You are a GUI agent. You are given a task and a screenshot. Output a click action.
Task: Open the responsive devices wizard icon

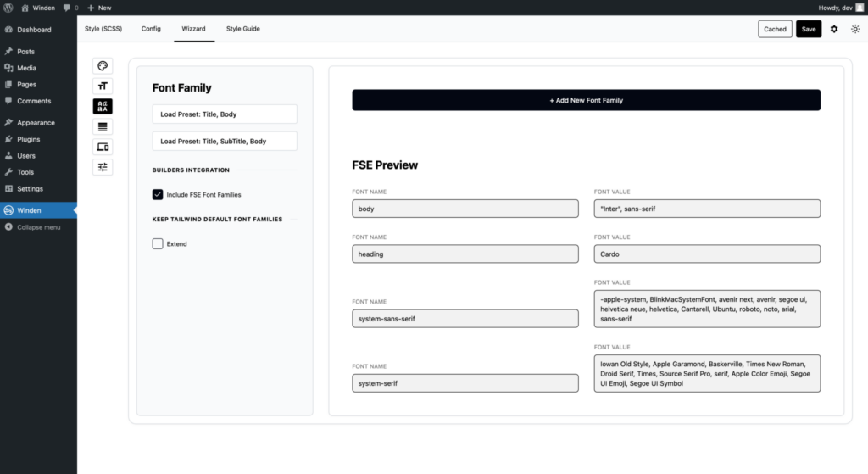(x=103, y=147)
